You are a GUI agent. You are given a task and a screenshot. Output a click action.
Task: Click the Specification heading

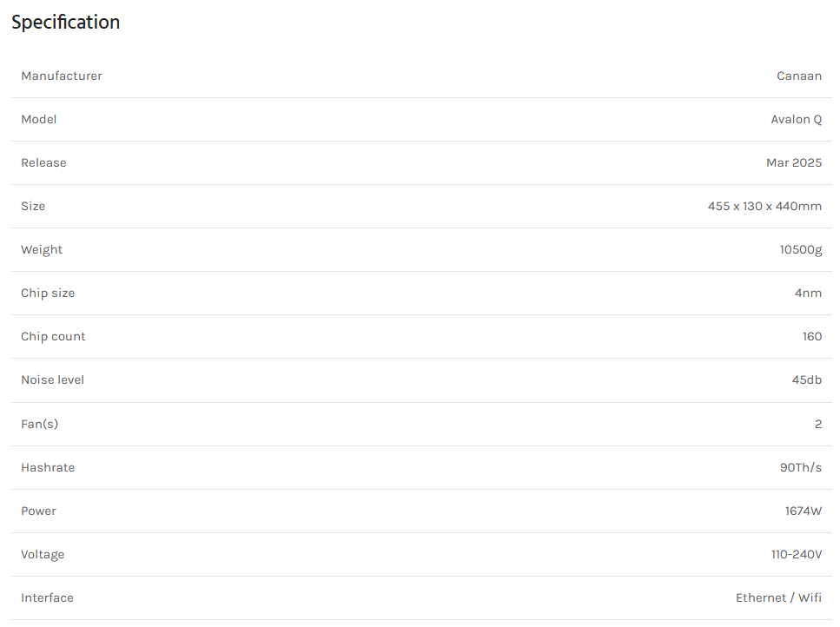coord(65,23)
